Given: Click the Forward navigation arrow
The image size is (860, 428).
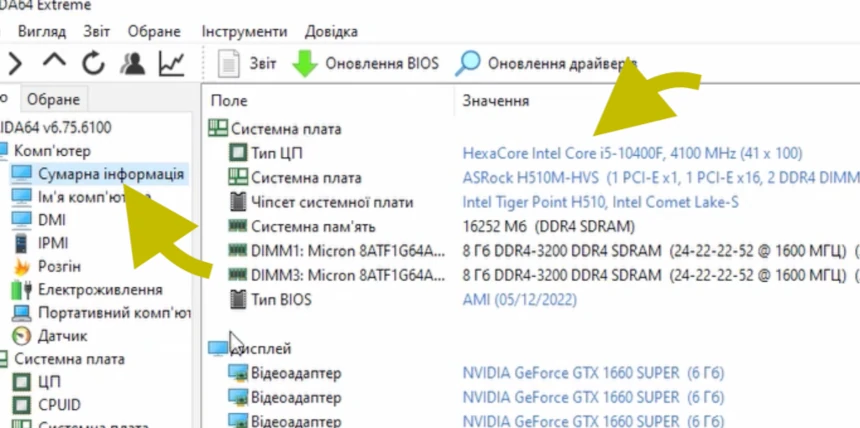Looking at the screenshot, I should pos(14,64).
